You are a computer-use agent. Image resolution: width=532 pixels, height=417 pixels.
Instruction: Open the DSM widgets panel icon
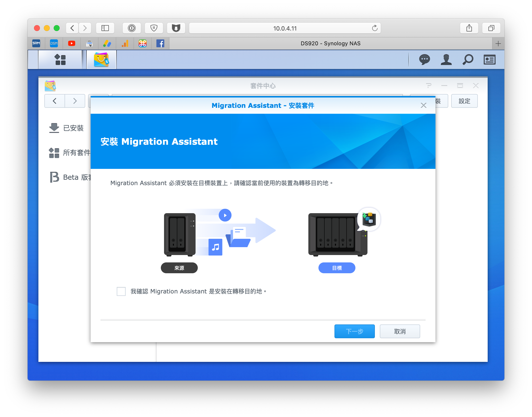pos(489,60)
